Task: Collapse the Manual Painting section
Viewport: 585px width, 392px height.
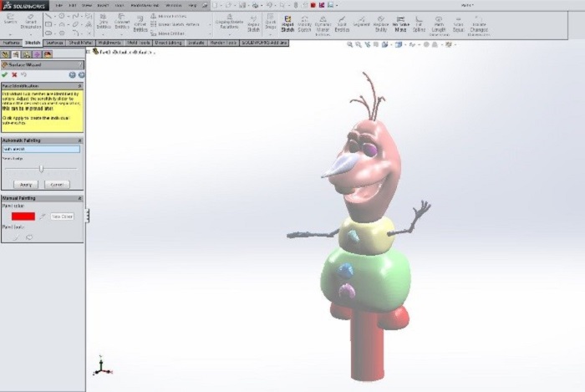Action: pos(80,198)
